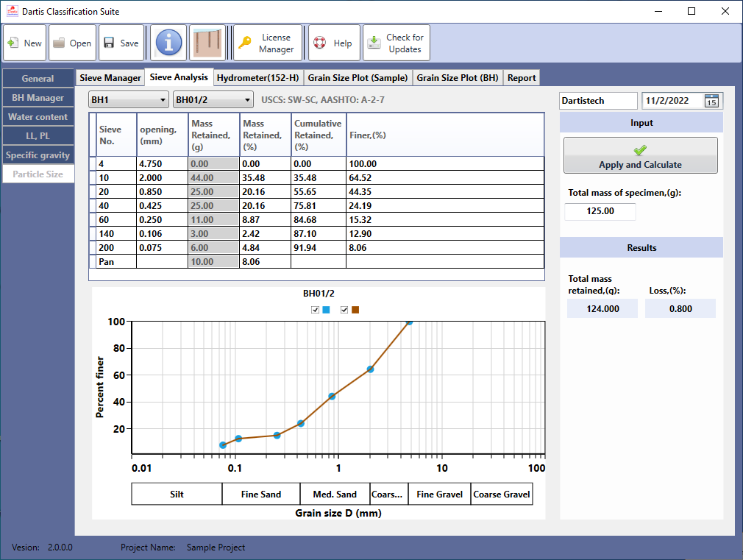Click the Cumulative Retained column header
743x560 pixels.
[x=319, y=135]
